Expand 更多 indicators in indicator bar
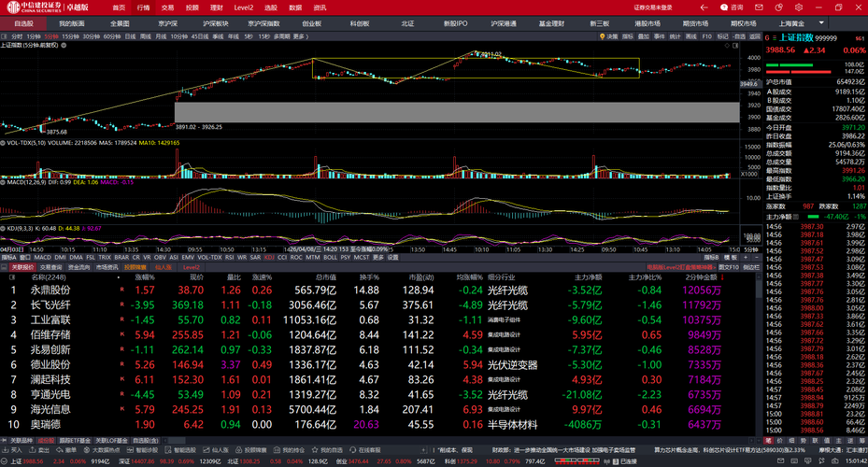 [378, 257]
